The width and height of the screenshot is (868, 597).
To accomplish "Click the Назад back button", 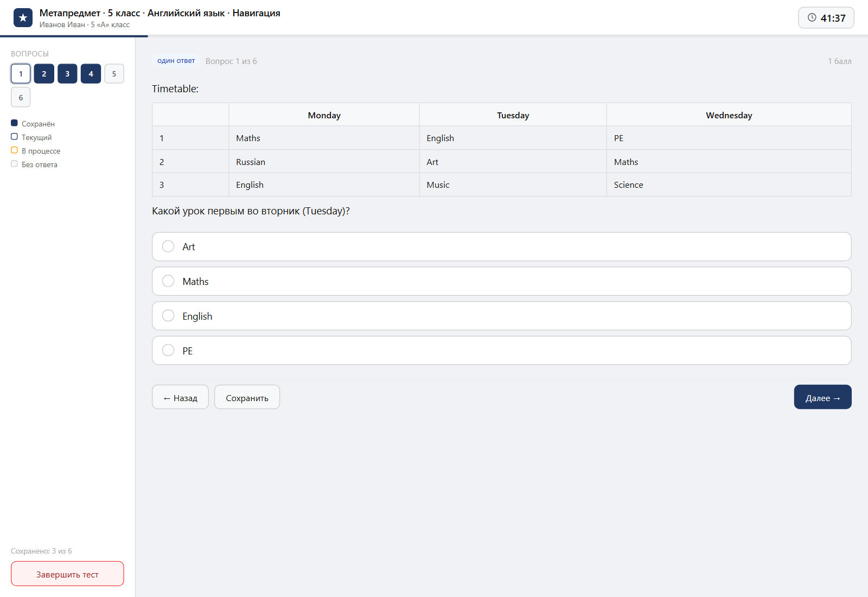I will [180, 397].
